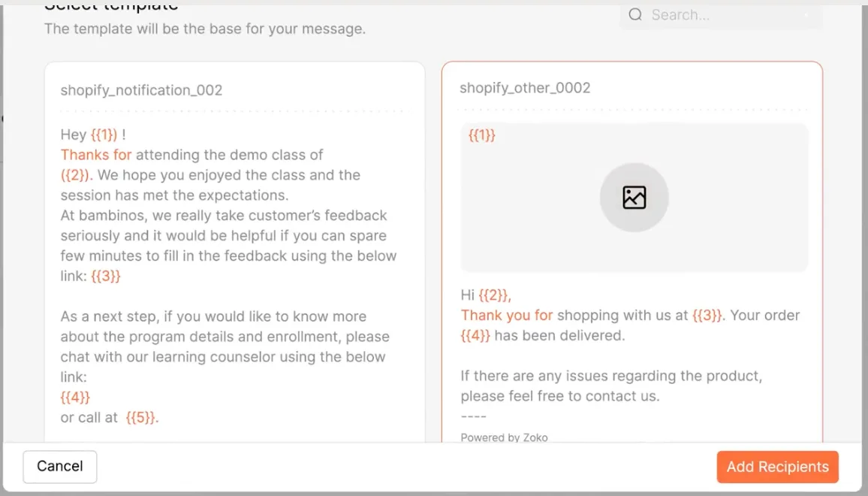
Task: Click the shopify_notification_002 template title
Action: coord(141,89)
